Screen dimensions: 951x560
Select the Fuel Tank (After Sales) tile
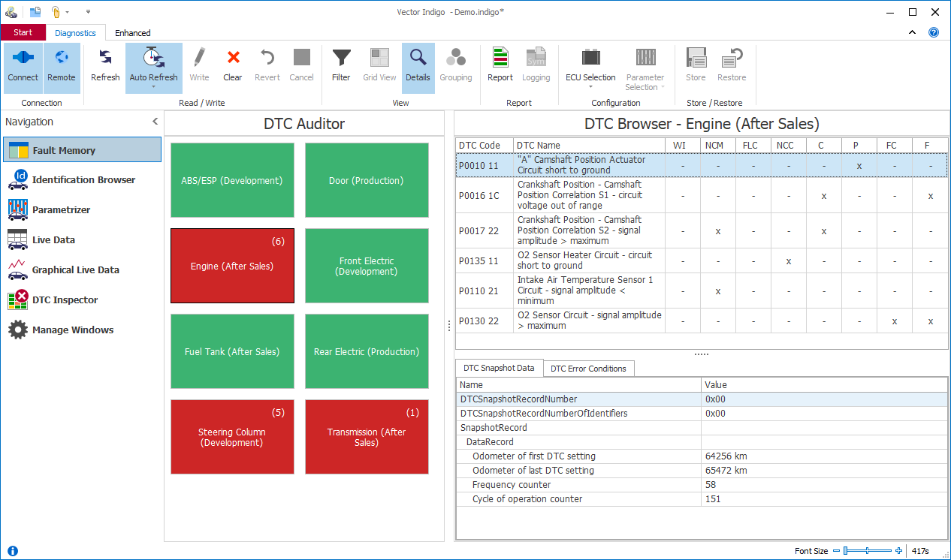(x=232, y=351)
